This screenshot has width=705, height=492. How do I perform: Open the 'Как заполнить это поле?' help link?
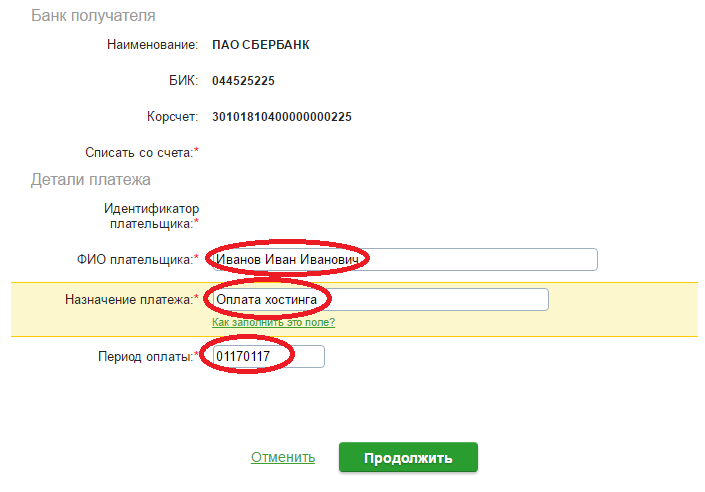273,322
